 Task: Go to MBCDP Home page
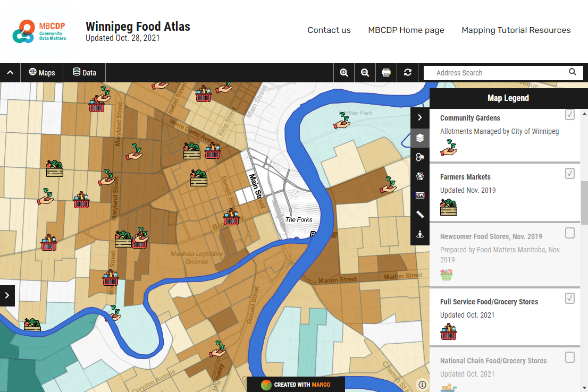[x=406, y=30]
